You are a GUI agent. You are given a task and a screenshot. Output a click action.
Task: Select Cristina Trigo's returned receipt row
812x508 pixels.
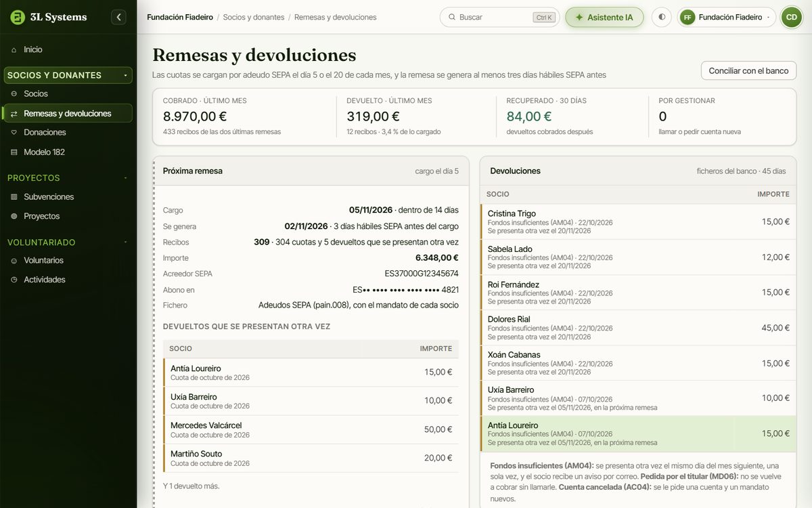(638, 221)
